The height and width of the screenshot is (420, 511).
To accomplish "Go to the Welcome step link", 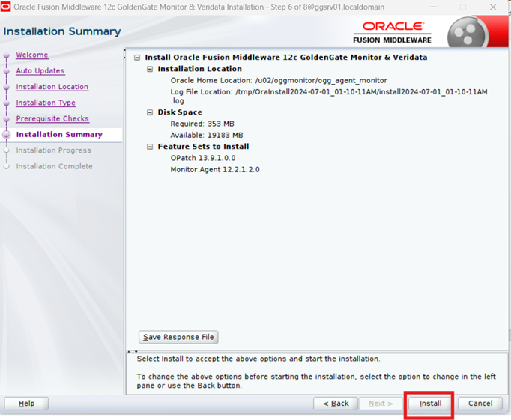I will click(x=31, y=55).
